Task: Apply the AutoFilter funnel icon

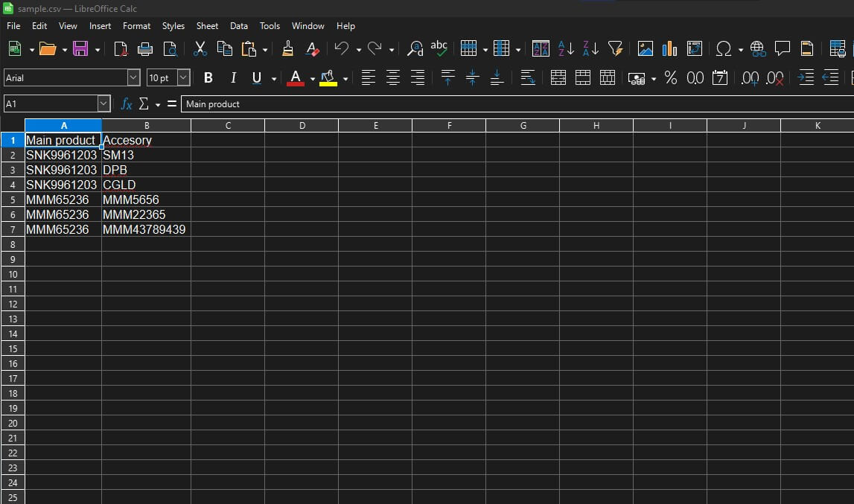Action: click(x=615, y=49)
